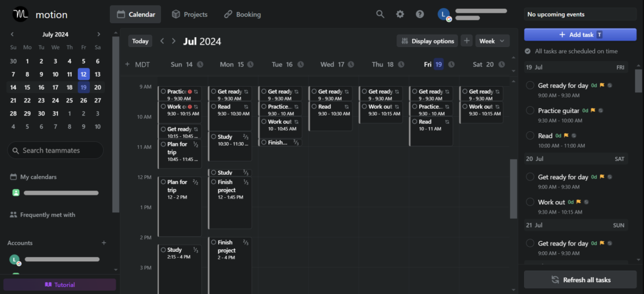Switch to the Booking tab

coord(243,14)
